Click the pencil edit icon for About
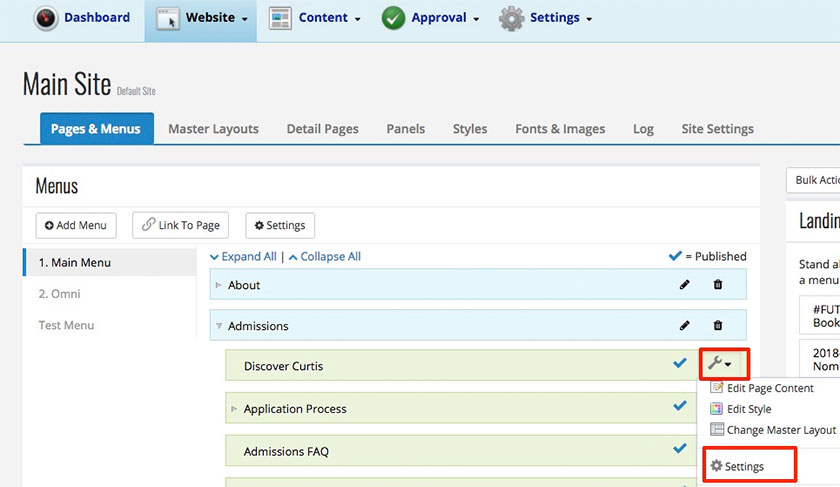The width and height of the screenshot is (840, 487). pos(685,285)
